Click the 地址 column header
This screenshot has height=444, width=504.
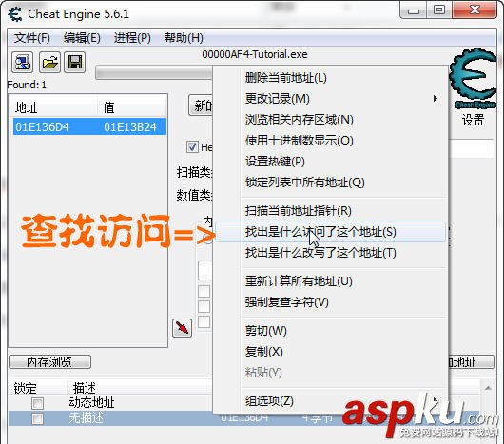26,107
